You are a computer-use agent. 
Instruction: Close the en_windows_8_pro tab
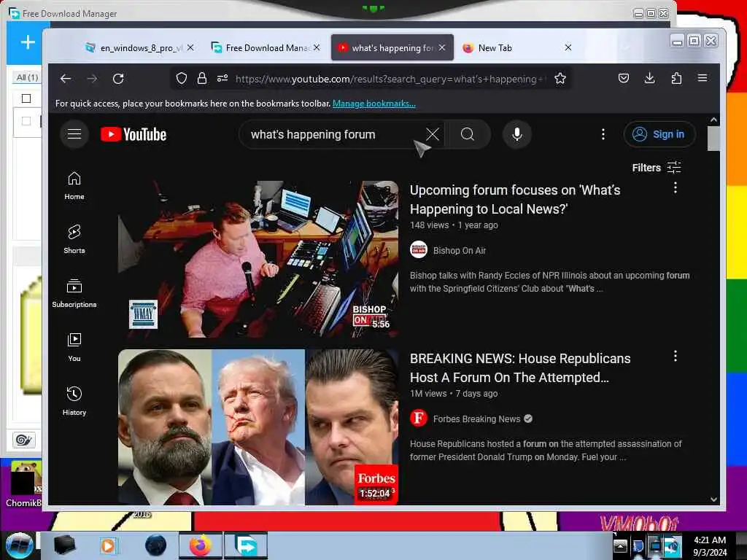190,47
